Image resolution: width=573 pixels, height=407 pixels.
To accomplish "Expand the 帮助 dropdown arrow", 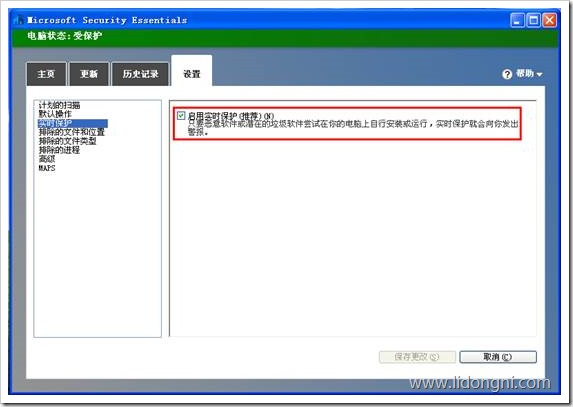I will tap(539, 75).
